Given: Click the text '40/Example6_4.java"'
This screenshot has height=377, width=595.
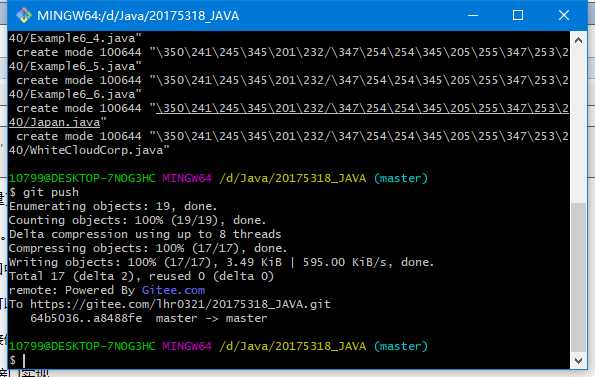Looking at the screenshot, I should [75, 38].
